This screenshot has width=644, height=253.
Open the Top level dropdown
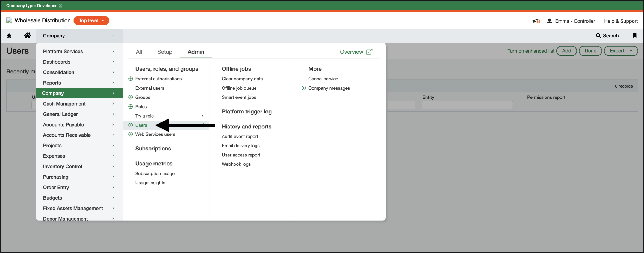[91, 20]
